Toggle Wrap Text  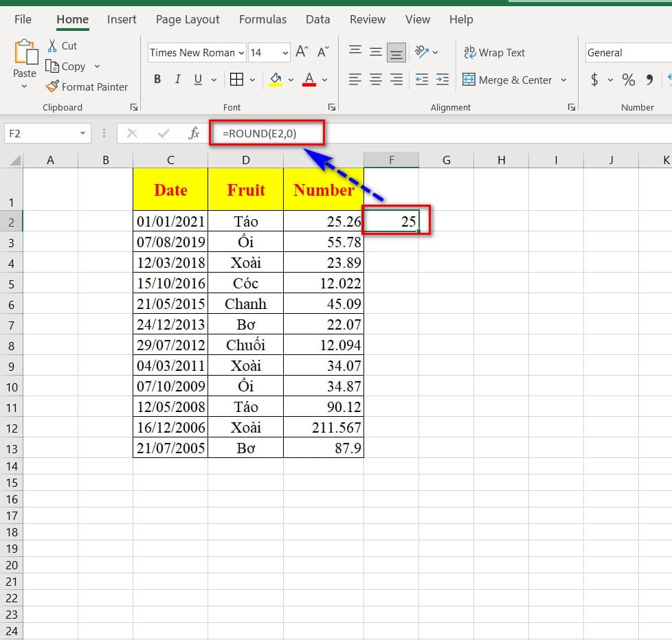tap(494, 52)
